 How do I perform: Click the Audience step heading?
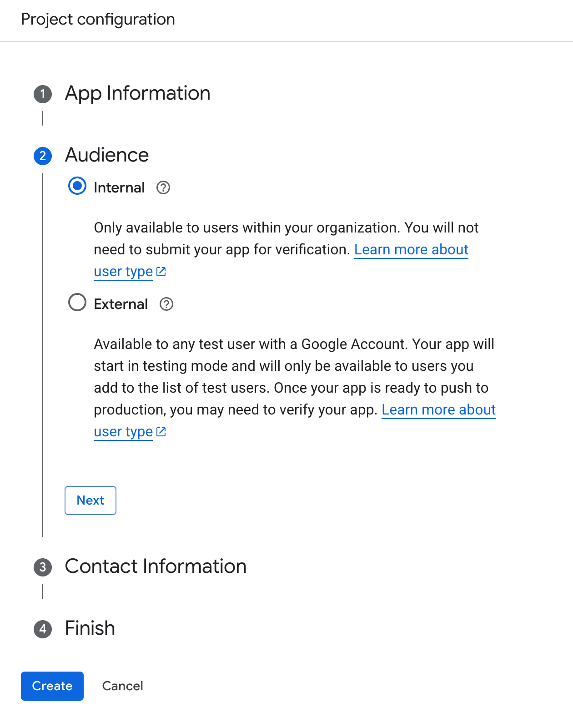point(107,155)
